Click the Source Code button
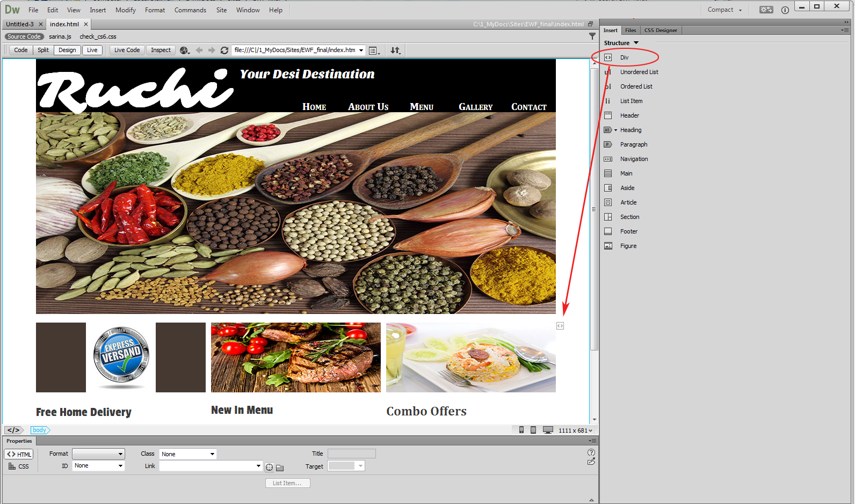 24,36
